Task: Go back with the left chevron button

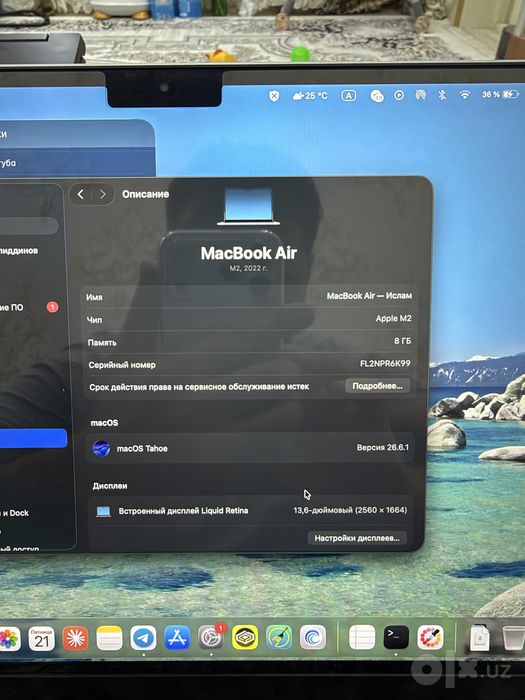Action: pos(81,194)
